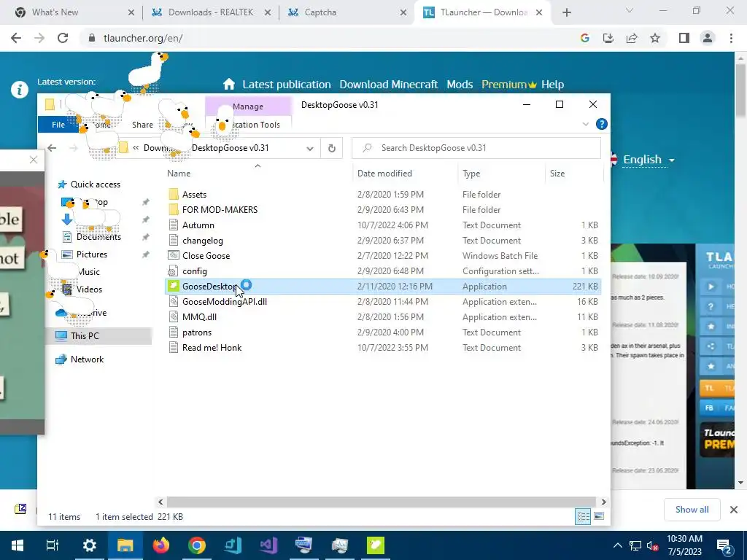Select Network in the navigation pane
Image resolution: width=747 pixels, height=560 pixels.
click(x=87, y=359)
